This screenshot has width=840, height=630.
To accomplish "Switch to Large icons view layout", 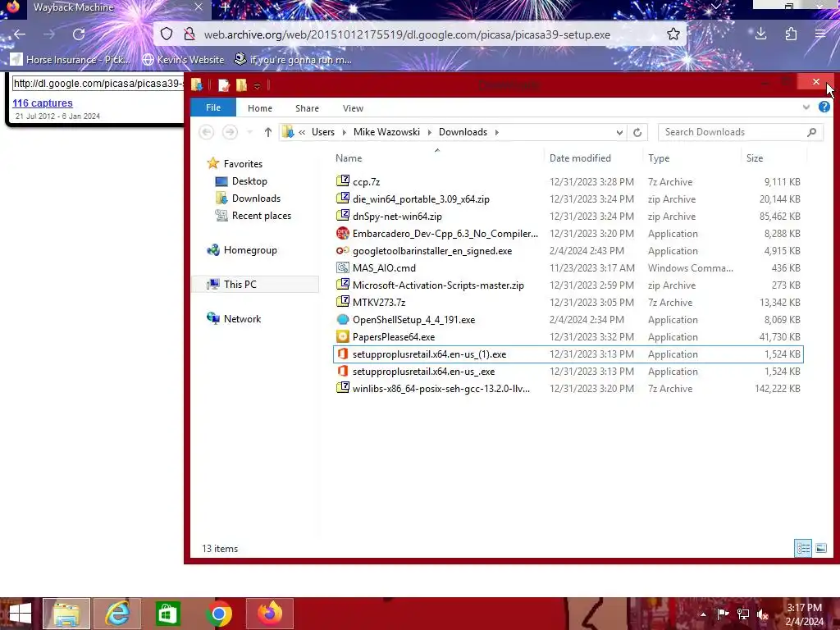I will (820, 548).
